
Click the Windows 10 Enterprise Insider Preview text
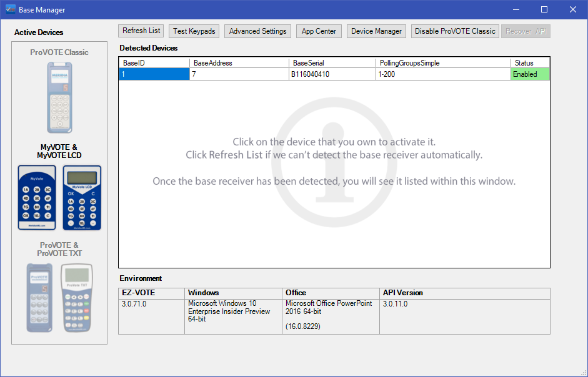(x=229, y=311)
